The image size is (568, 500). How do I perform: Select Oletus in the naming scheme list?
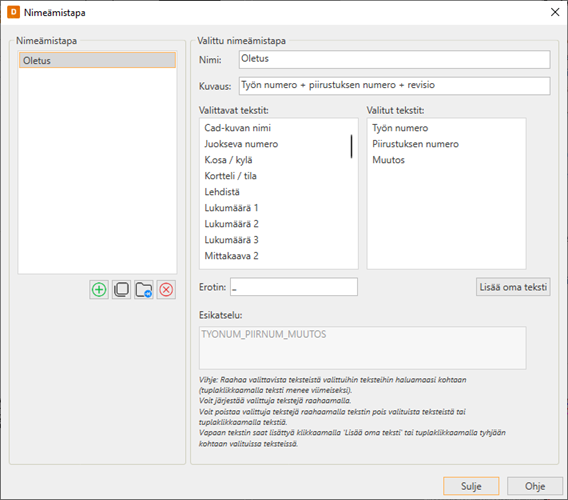pyautogui.click(x=97, y=60)
